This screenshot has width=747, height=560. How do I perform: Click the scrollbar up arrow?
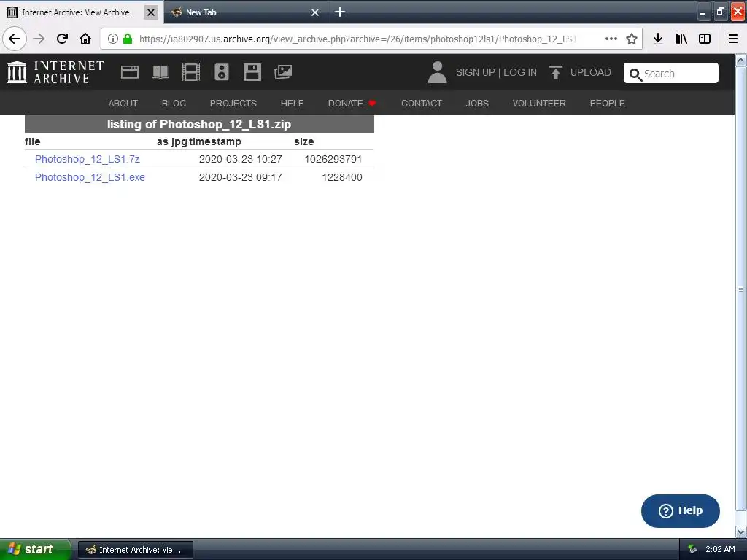point(741,60)
